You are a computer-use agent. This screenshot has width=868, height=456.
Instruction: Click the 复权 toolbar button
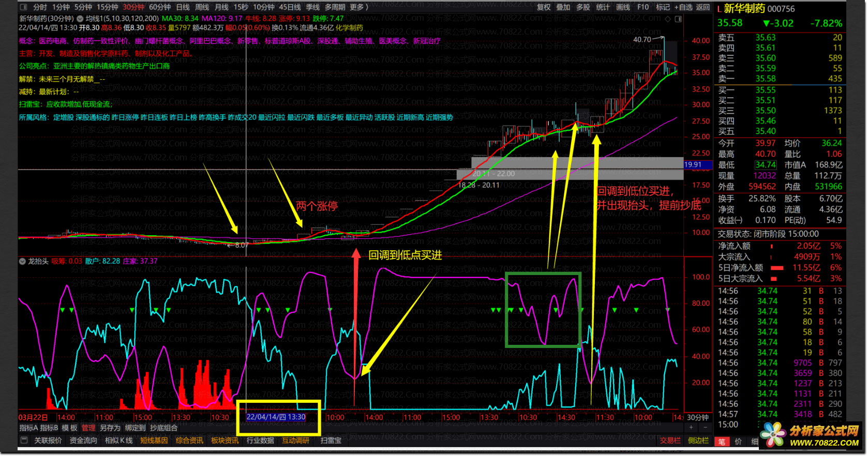[544, 7]
